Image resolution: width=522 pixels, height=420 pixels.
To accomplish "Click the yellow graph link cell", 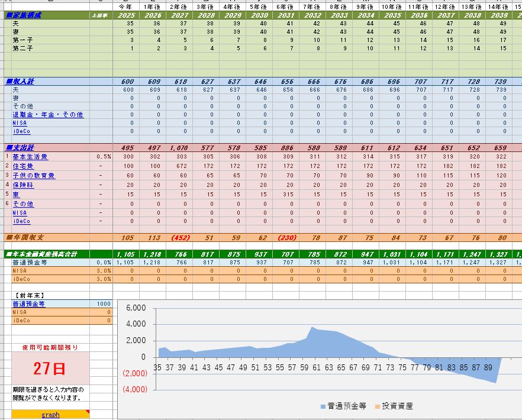I will pyautogui.click(x=50, y=415).
